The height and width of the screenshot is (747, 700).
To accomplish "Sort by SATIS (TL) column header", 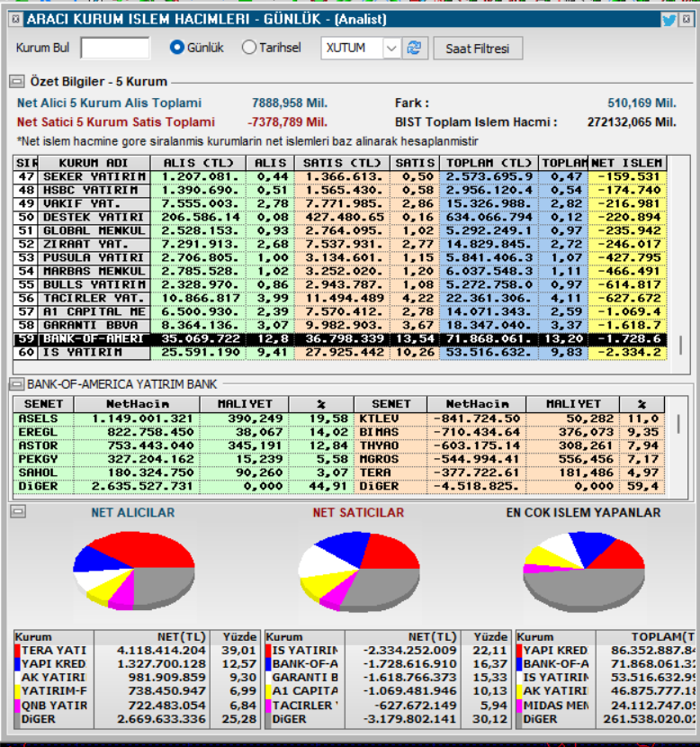I will pos(342,163).
